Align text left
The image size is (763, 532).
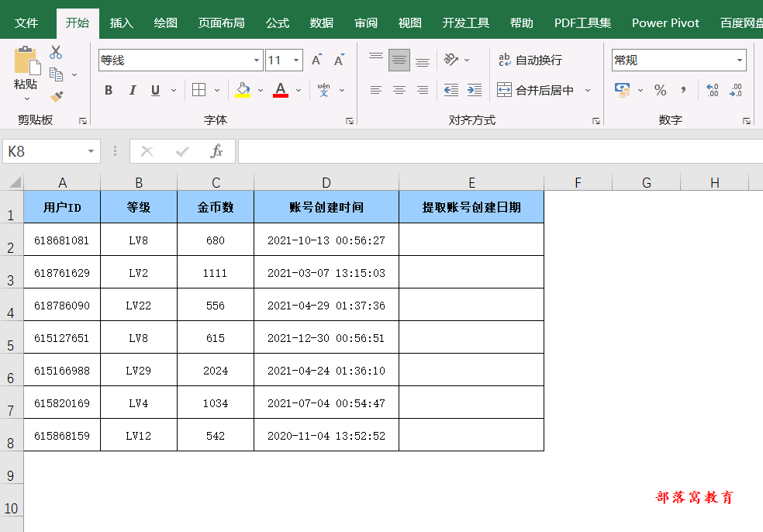coord(375,90)
